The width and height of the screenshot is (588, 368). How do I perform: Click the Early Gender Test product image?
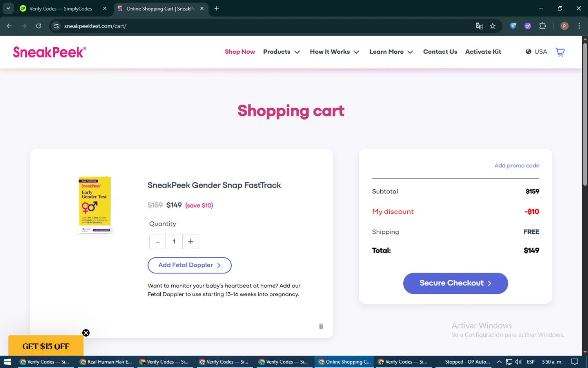tap(95, 205)
